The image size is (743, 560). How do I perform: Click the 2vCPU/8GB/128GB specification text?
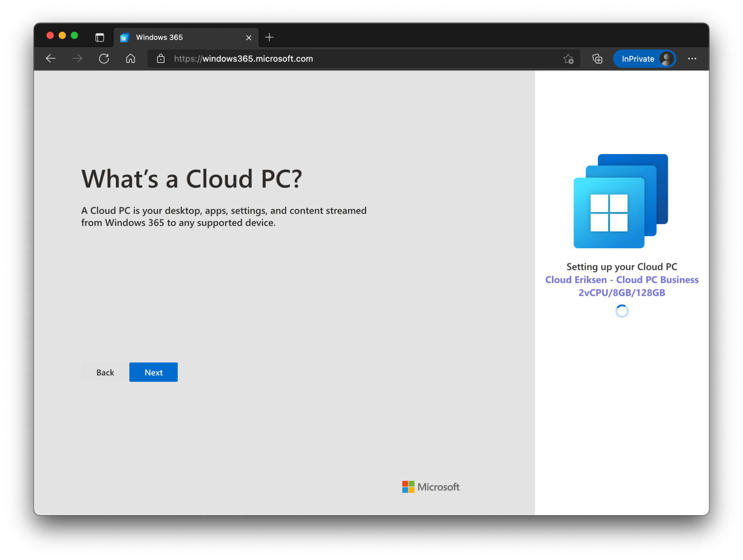tap(622, 293)
